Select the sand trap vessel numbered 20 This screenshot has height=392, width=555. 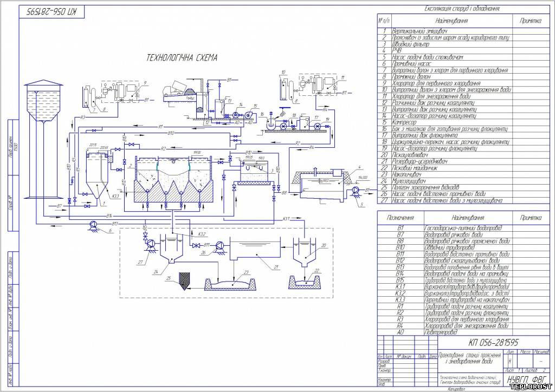click(x=305, y=252)
